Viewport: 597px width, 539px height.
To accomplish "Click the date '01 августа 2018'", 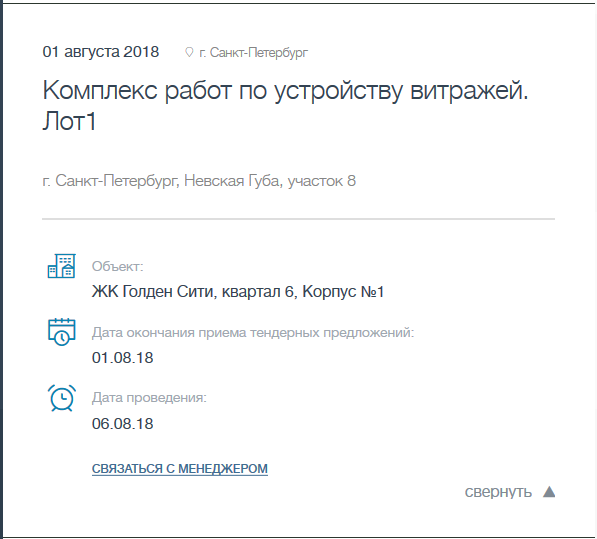I will point(101,52).
